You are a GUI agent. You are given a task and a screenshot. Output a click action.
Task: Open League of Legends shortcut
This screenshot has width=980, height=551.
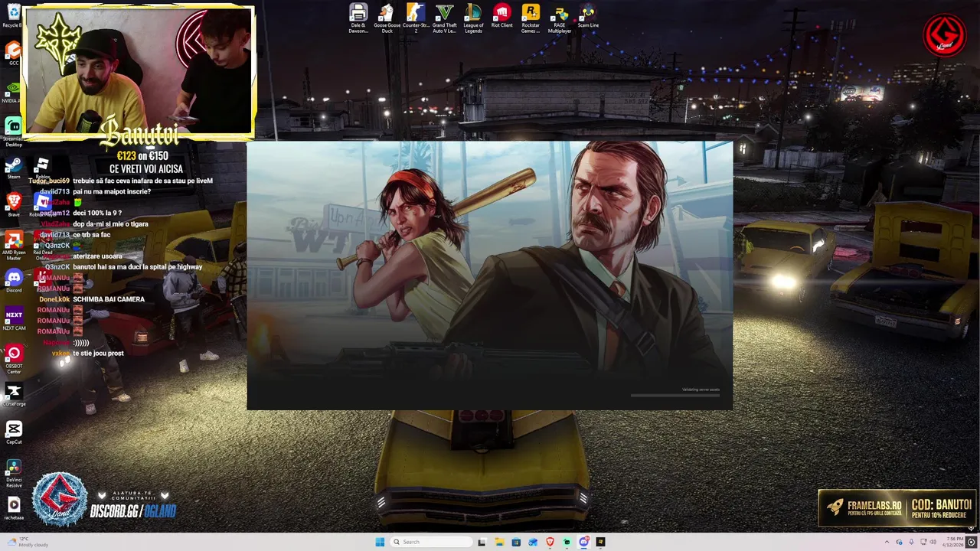[473, 18]
